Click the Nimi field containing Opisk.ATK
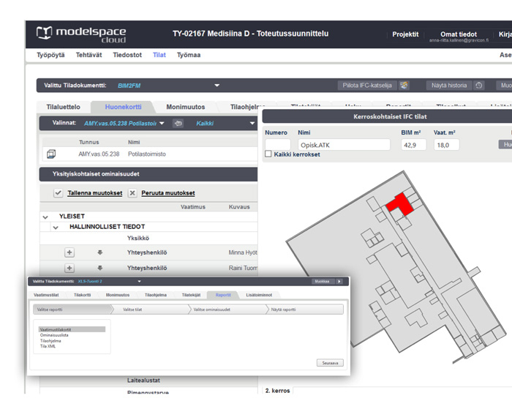 pos(343,145)
